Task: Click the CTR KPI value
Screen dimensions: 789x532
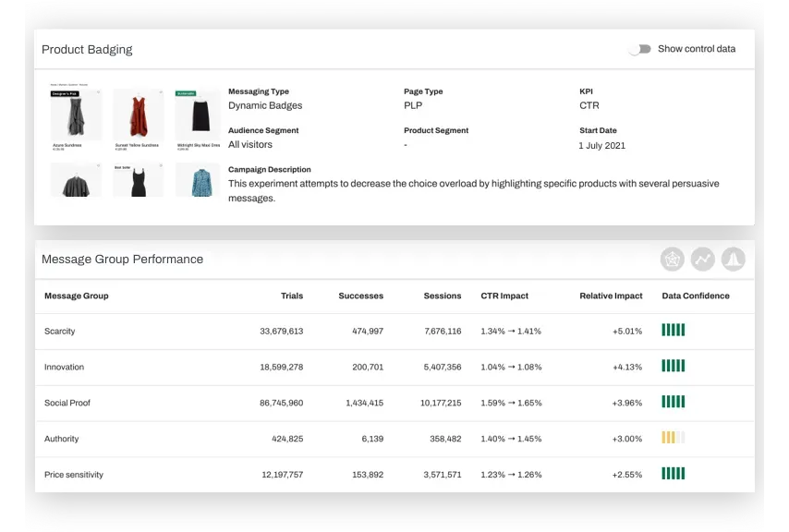Action: 589,105
